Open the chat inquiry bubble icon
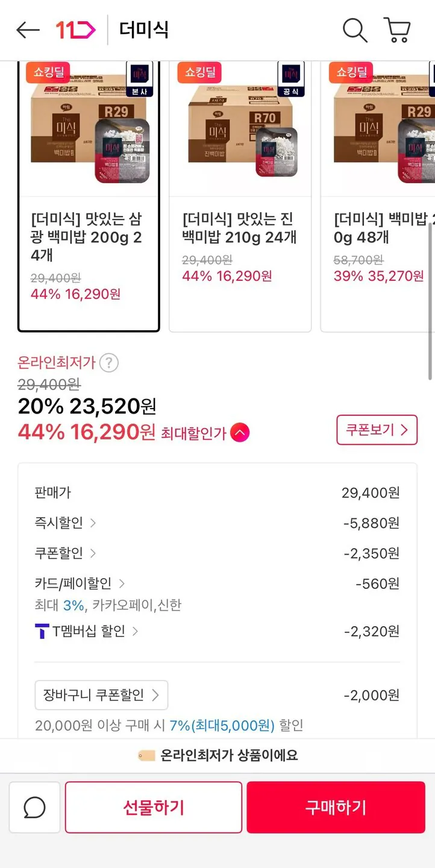Viewport: 435px width, 868px height. click(35, 808)
